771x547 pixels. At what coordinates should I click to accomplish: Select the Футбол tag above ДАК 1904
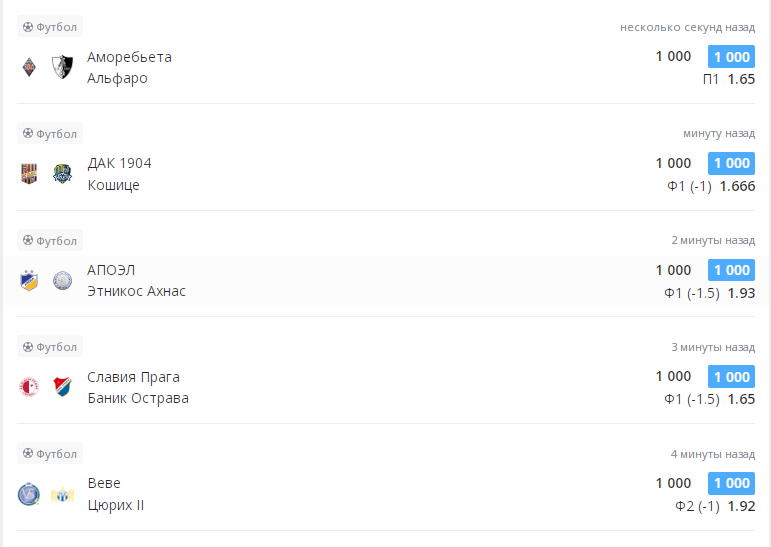(50, 134)
